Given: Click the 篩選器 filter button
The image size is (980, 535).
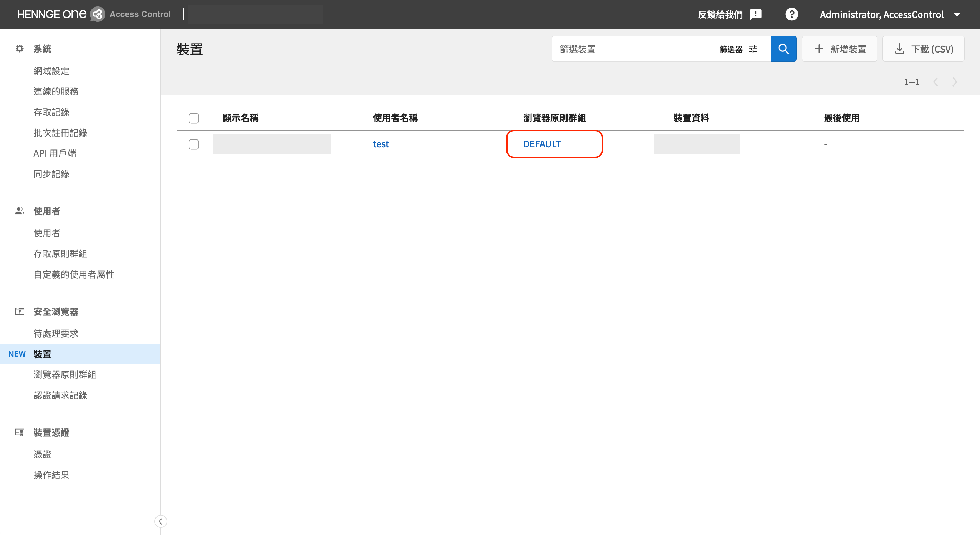Looking at the screenshot, I should [x=738, y=49].
